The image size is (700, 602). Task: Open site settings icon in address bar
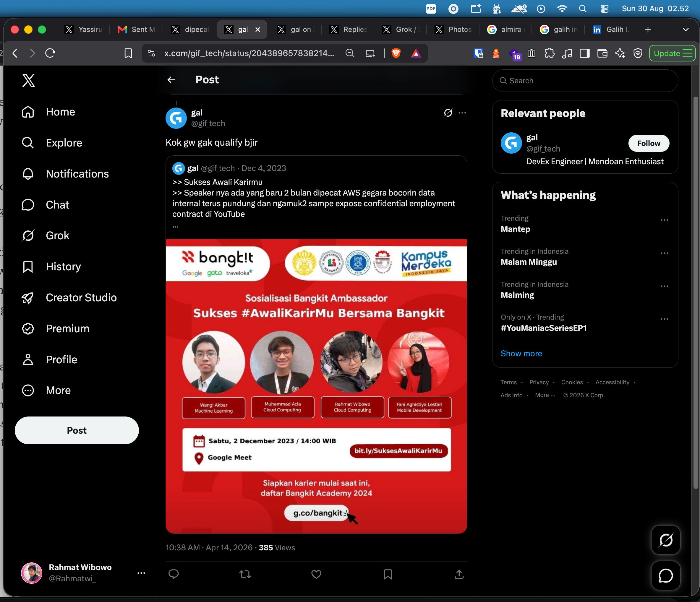pyautogui.click(x=151, y=53)
